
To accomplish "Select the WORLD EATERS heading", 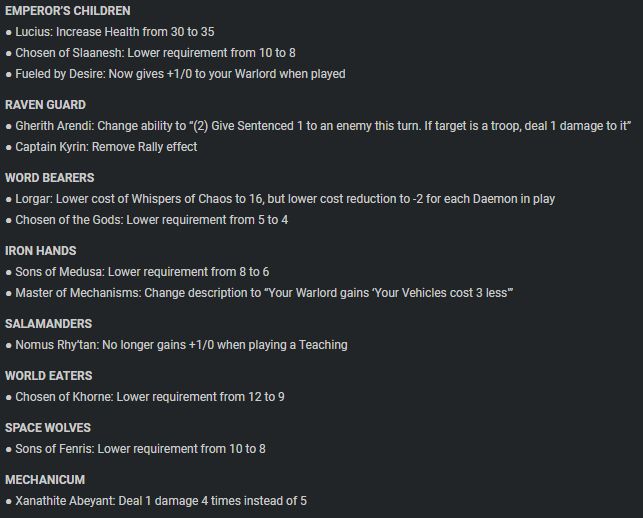I will [49, 376].
